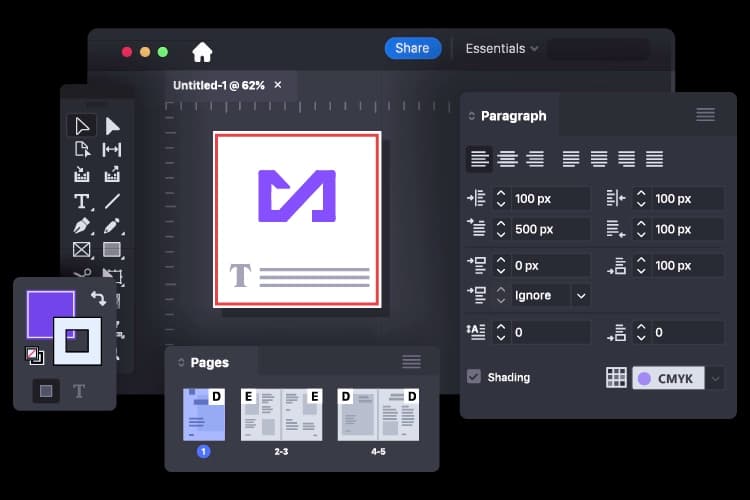
Task: Collapse the Paragraph panel
Action: coord(471,116)
